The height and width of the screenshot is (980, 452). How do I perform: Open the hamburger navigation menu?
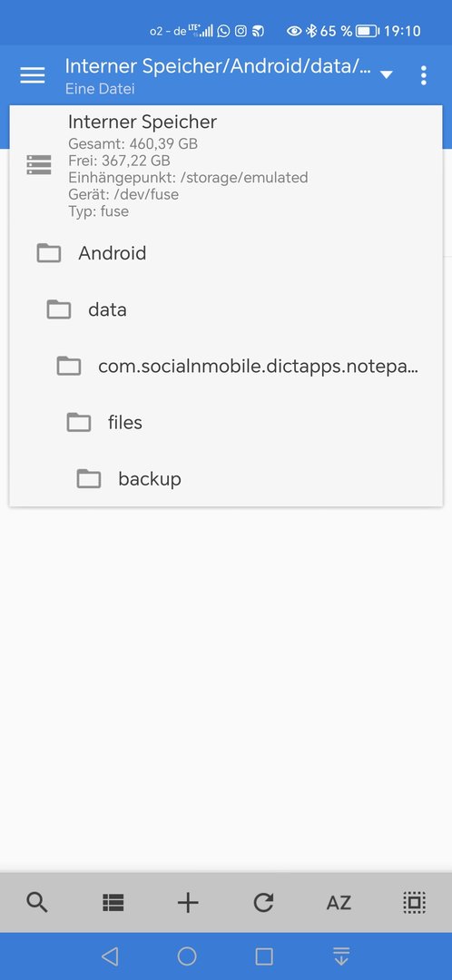pos(33,75)
